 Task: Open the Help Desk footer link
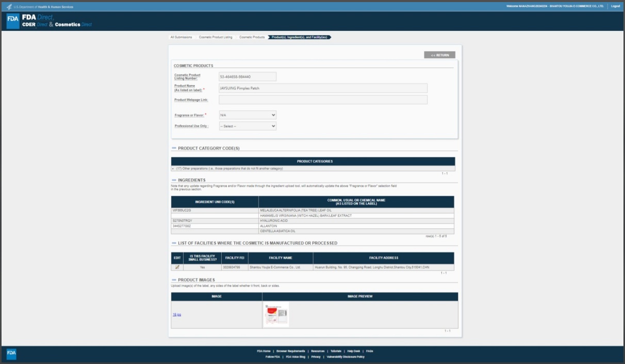(x=353, y=351)
